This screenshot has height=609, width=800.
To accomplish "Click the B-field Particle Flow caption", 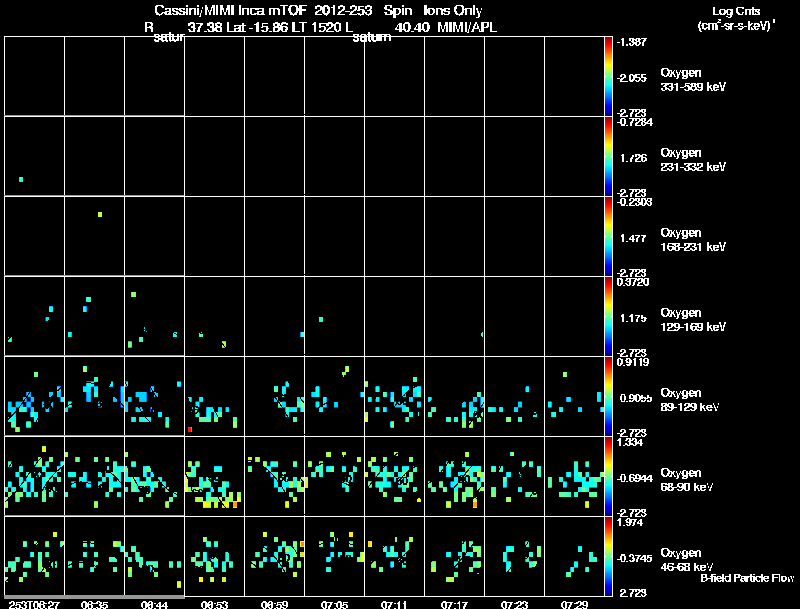I will (x=747, y=578).
